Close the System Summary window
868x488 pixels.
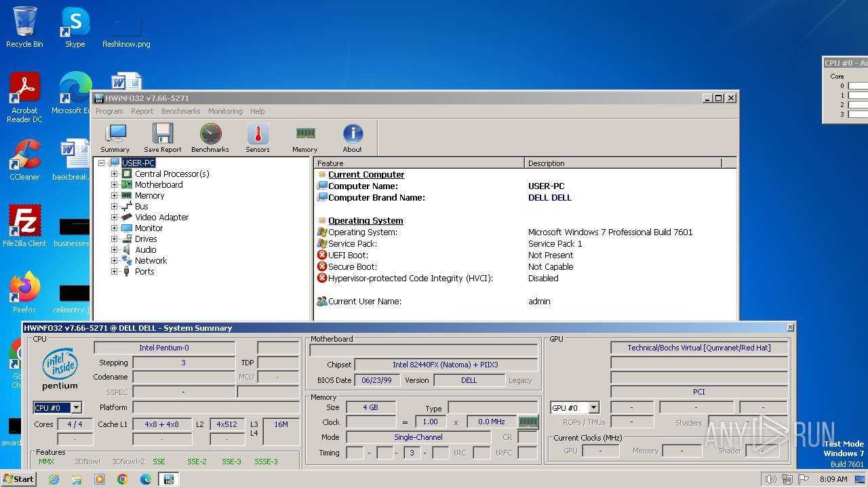(x=790, y=327)
